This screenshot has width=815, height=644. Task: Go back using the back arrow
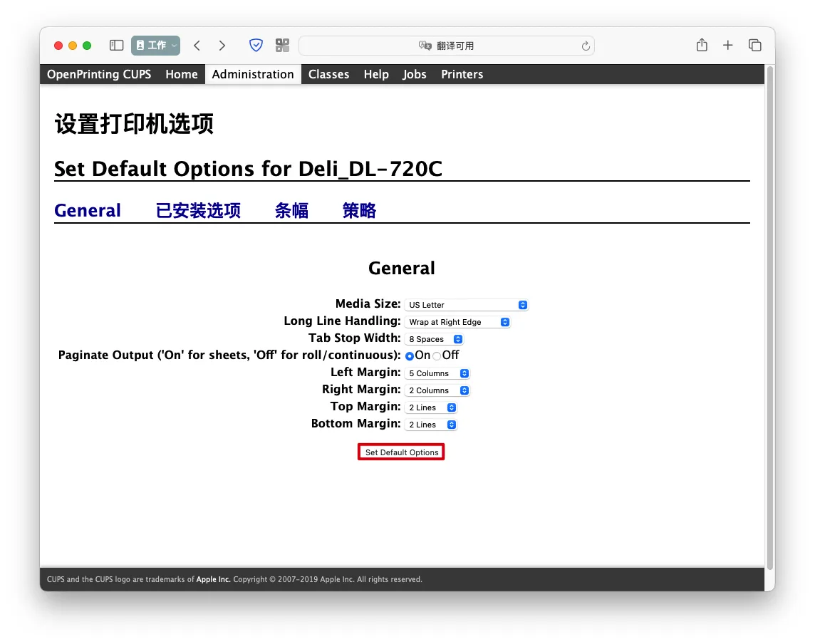197,46
